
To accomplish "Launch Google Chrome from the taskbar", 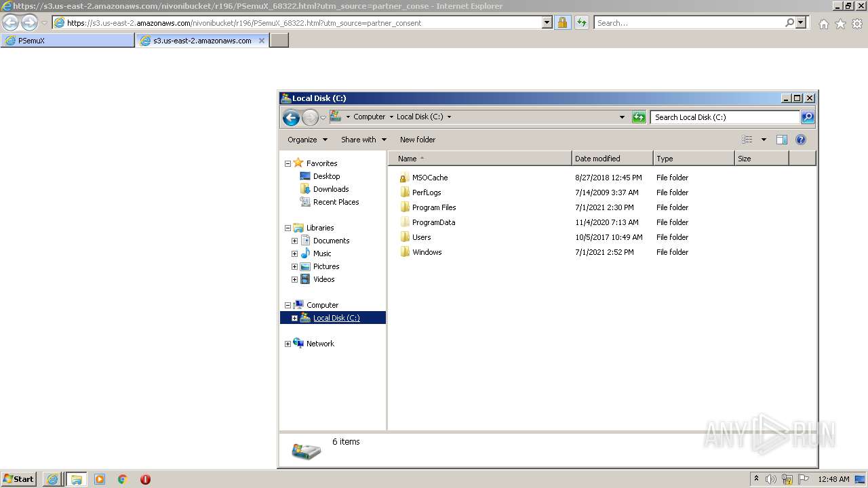I will pyautogui.click(x=123, y=479).
